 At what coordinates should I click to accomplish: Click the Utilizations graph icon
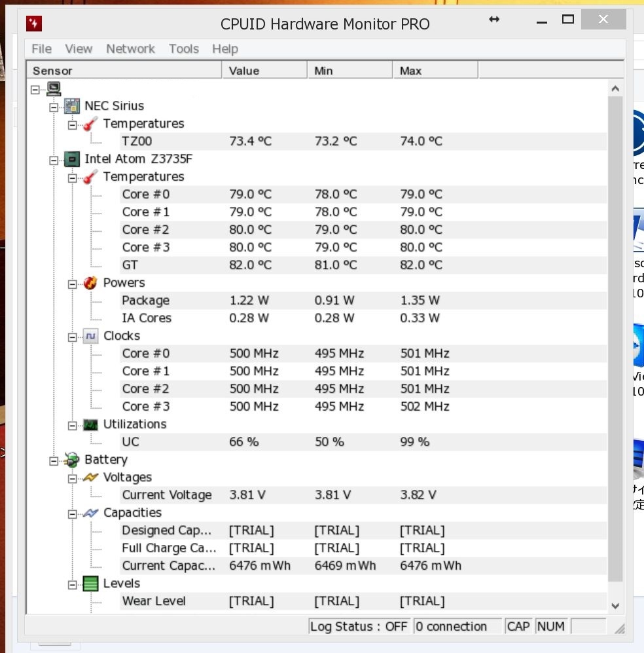[x=90, y=425]
